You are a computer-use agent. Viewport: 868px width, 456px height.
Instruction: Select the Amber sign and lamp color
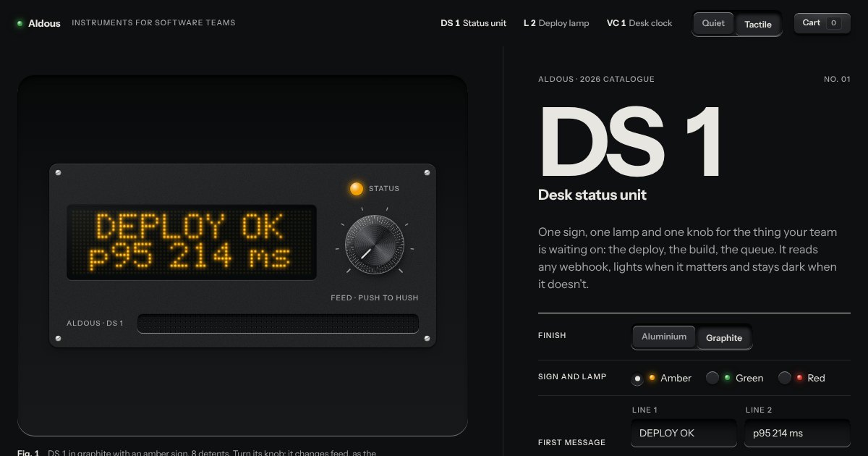click(662, 378)
